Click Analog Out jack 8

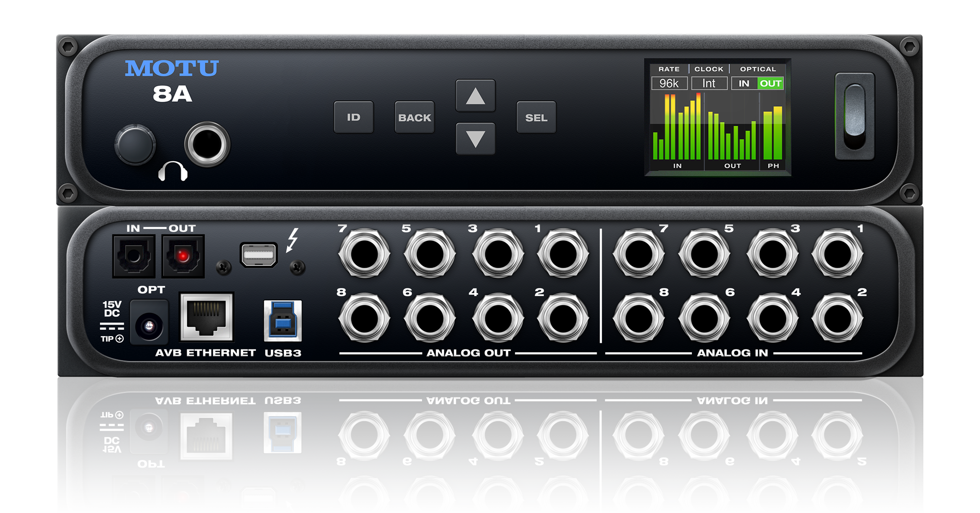pos(364,318)
